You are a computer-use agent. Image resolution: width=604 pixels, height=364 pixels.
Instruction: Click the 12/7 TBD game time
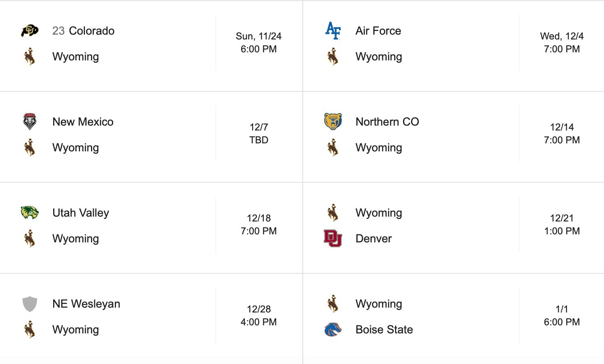click(259, 134)
